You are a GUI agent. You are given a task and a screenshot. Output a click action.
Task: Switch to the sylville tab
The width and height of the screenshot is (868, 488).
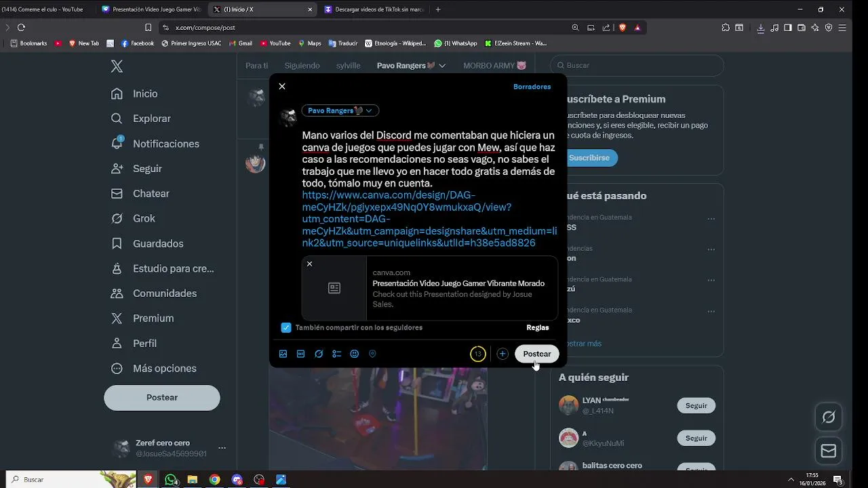coord(349,66)
